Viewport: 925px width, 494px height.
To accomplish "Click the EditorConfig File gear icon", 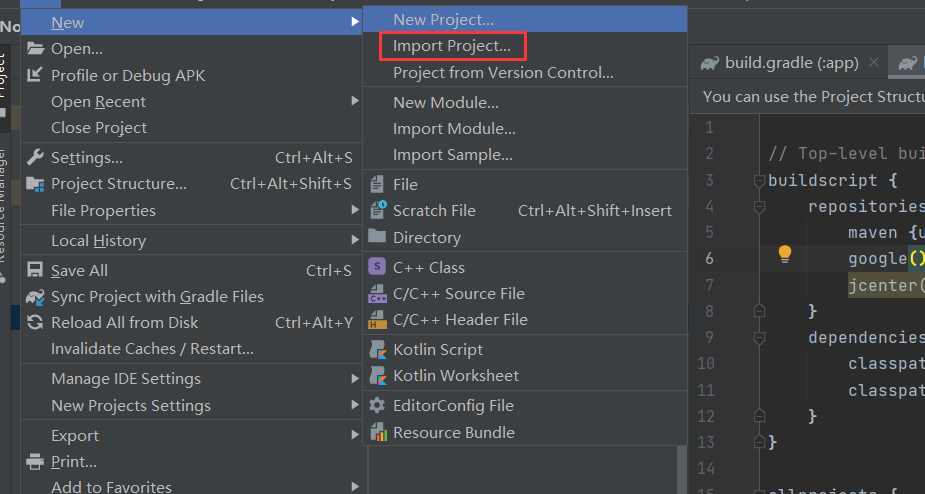I will 377,406.
